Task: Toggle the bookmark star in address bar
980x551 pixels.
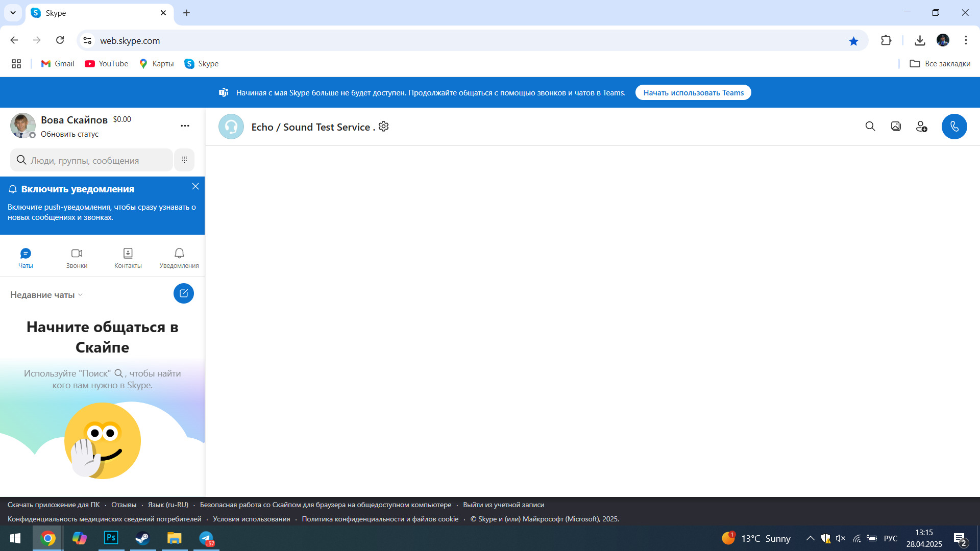Action: 853,41
